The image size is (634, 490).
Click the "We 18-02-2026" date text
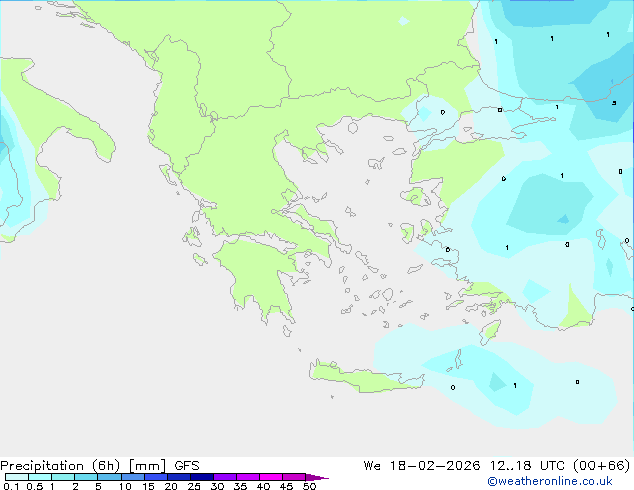coord(422,466)
